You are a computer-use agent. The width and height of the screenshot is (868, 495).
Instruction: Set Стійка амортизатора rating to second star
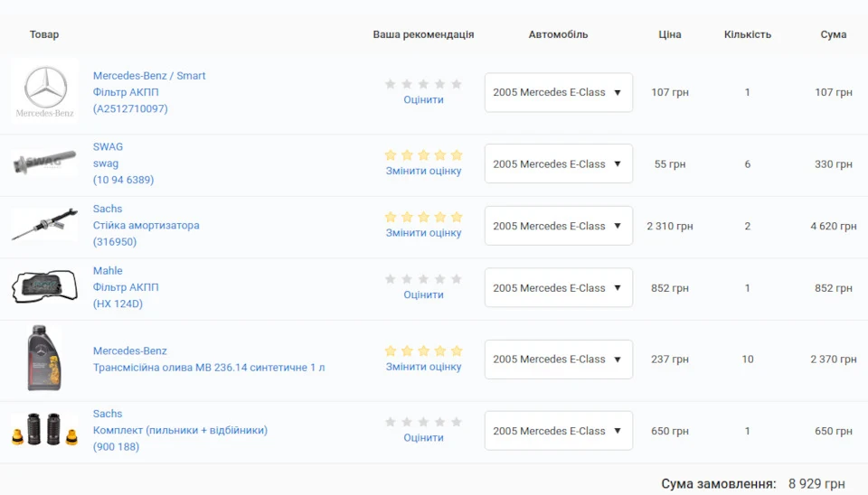(x=407, y=217)
